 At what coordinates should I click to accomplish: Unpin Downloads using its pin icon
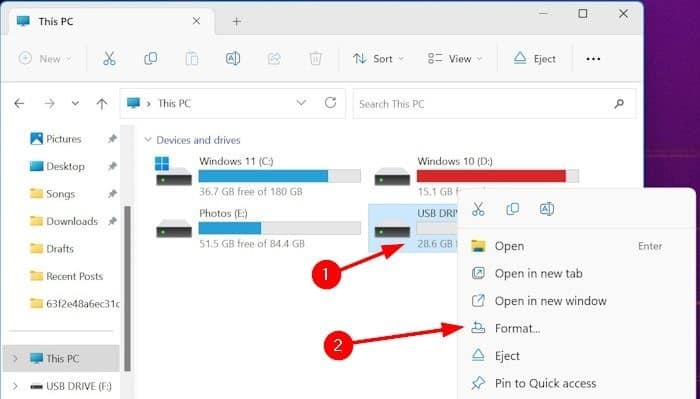(x=112, y=221)
